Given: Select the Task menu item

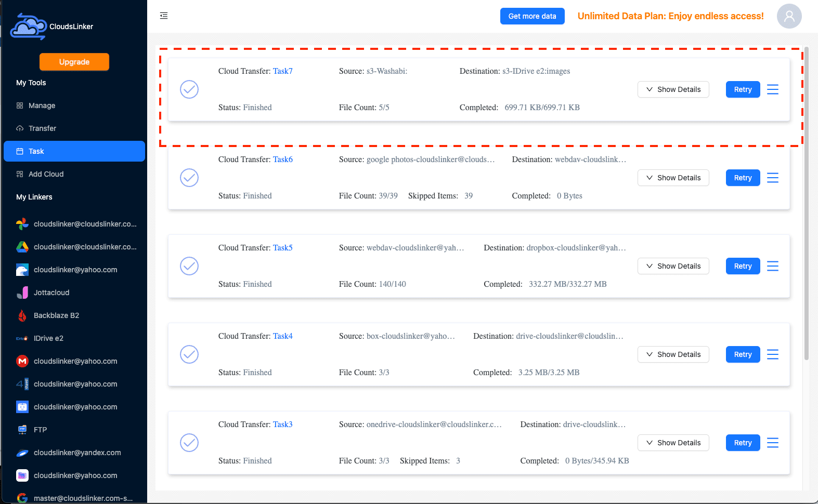Looking at the screenshot, I should point(74,151).
